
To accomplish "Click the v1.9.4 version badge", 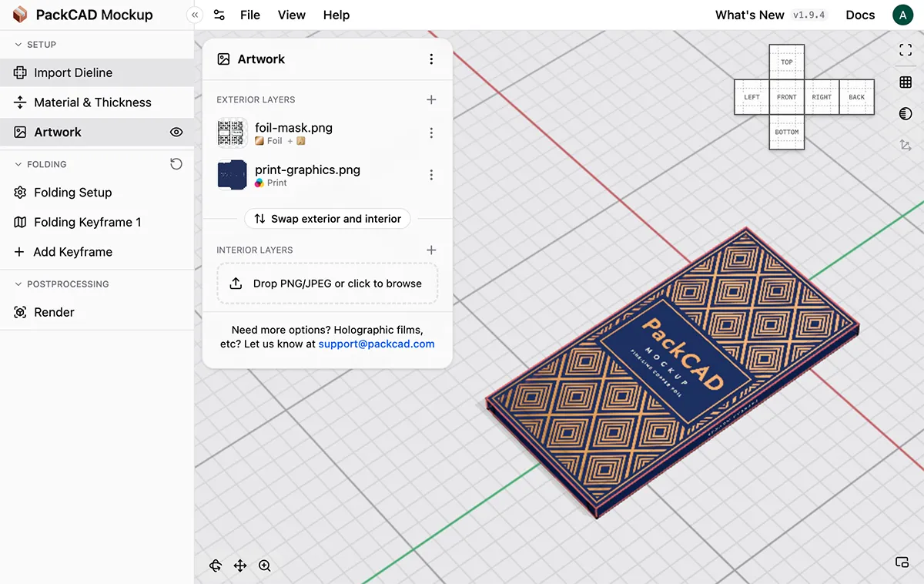I will coord(809,15).
